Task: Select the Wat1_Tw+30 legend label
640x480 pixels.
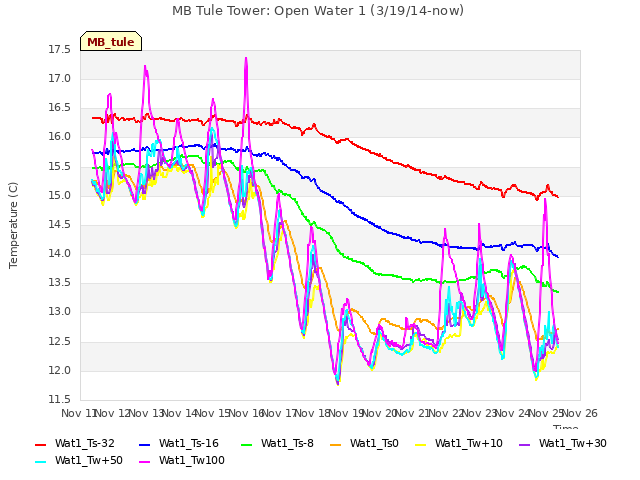Action: point(573,443)
